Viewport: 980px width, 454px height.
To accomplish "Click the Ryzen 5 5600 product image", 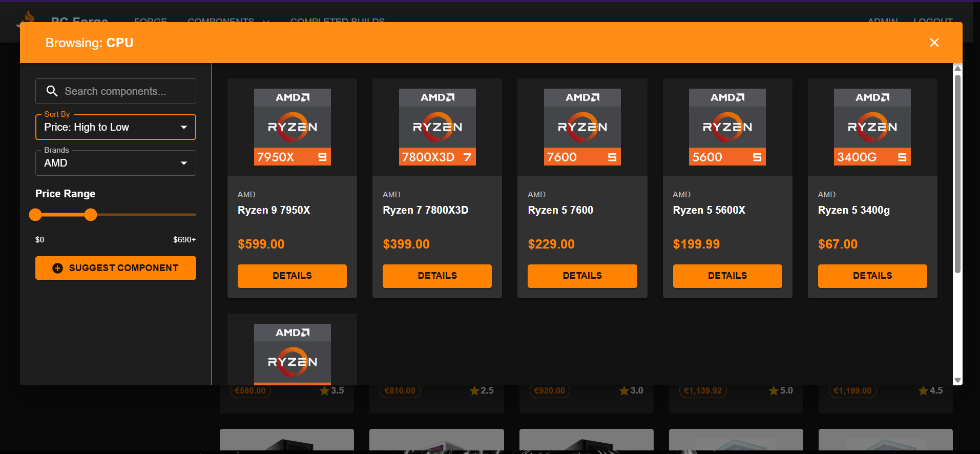I will (727, 127).
